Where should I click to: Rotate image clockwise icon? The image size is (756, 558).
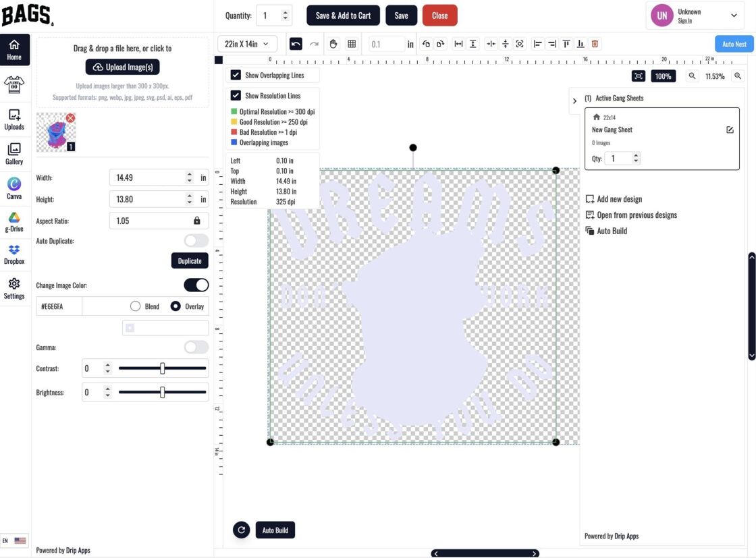[x=440, y=44]
